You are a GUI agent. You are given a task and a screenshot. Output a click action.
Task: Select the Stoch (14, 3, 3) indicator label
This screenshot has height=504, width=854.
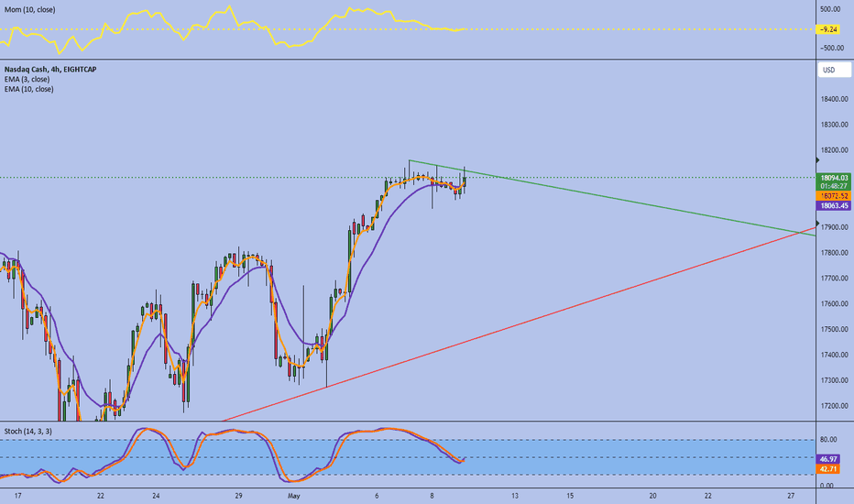(28, 431)
